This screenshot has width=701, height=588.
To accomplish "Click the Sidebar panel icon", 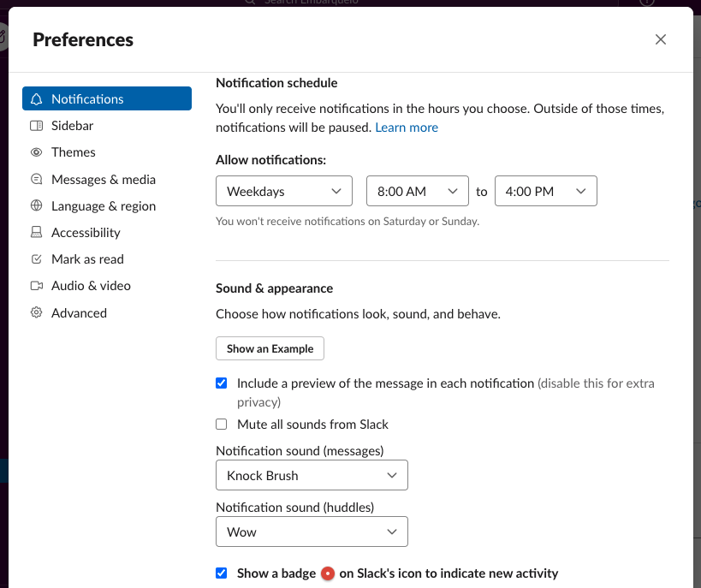I will (x=36, y=126).
